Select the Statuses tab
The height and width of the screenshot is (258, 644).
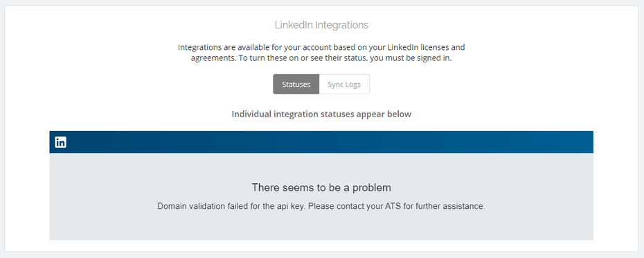296,85
